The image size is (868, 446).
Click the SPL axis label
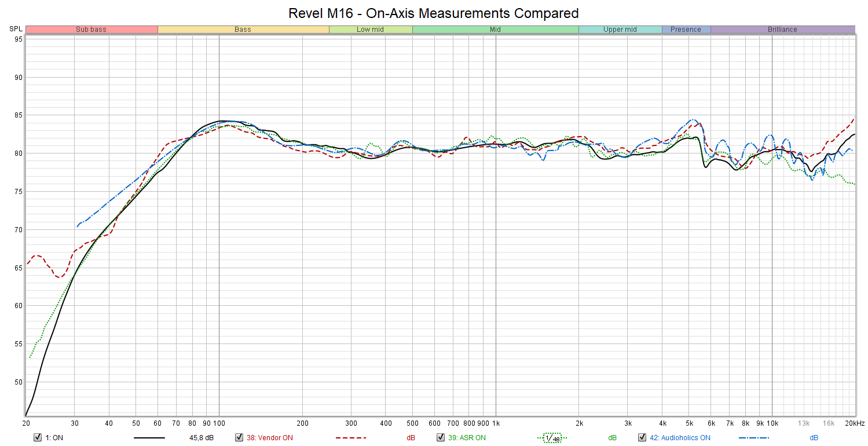point(16,29)
